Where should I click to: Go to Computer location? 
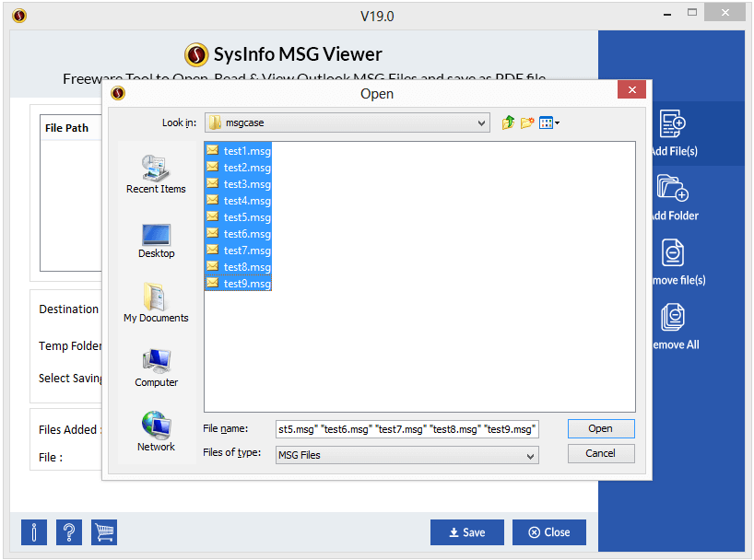(x=156, y=368)
